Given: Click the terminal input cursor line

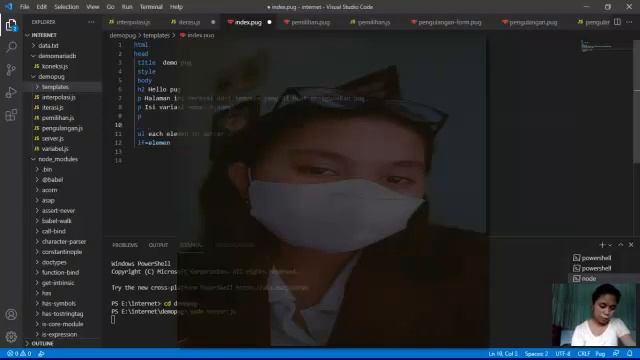Looking at the screenshot, I should pyautogui.click(x=113, y=320).
